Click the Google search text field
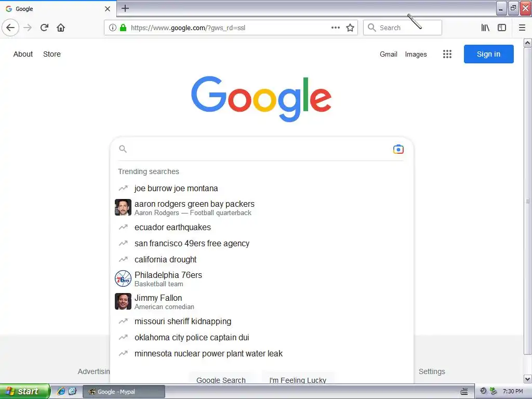532x399 pixels. (x=260, y=149)
